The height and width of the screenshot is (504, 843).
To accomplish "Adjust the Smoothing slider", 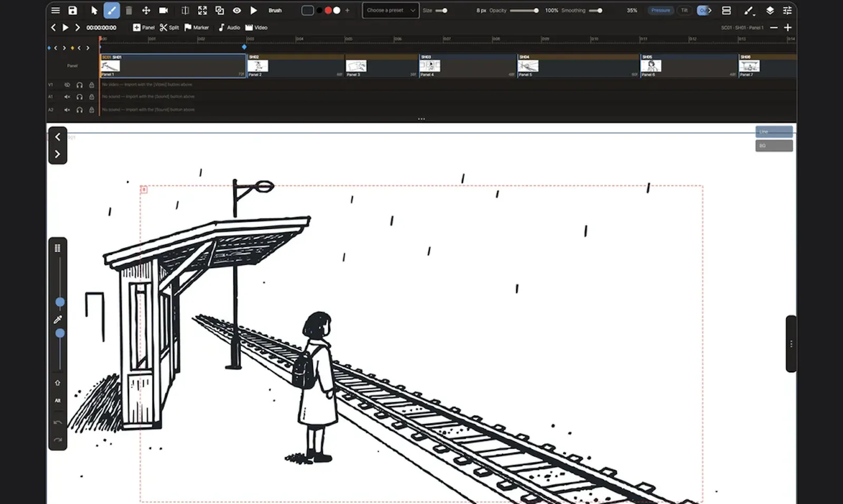I will tap(596, 11).
